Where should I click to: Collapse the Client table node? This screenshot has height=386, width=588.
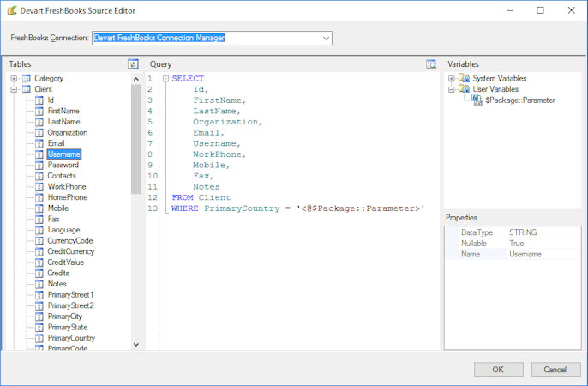click(x=15, y=89)
